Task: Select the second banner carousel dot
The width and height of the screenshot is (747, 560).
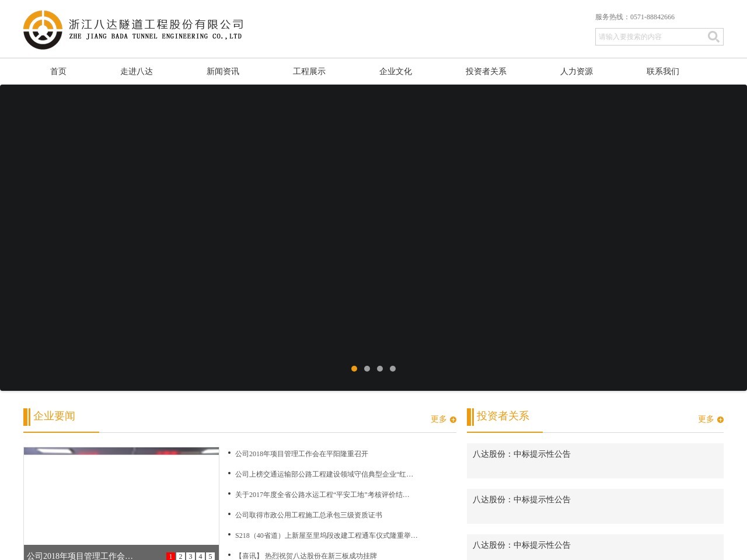Action: click(x=367, y=369)
